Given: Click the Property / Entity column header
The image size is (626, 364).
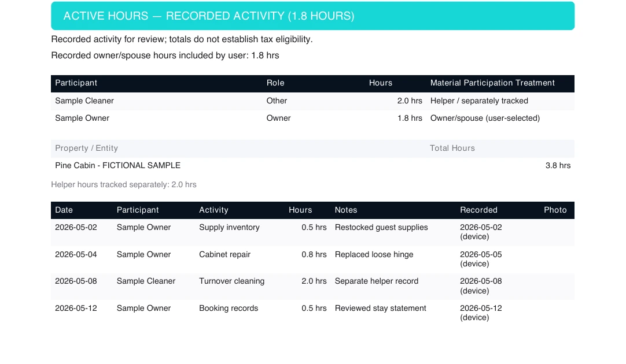Looking at the screenshot, I should pyautogui.click(x=86, y=148).
